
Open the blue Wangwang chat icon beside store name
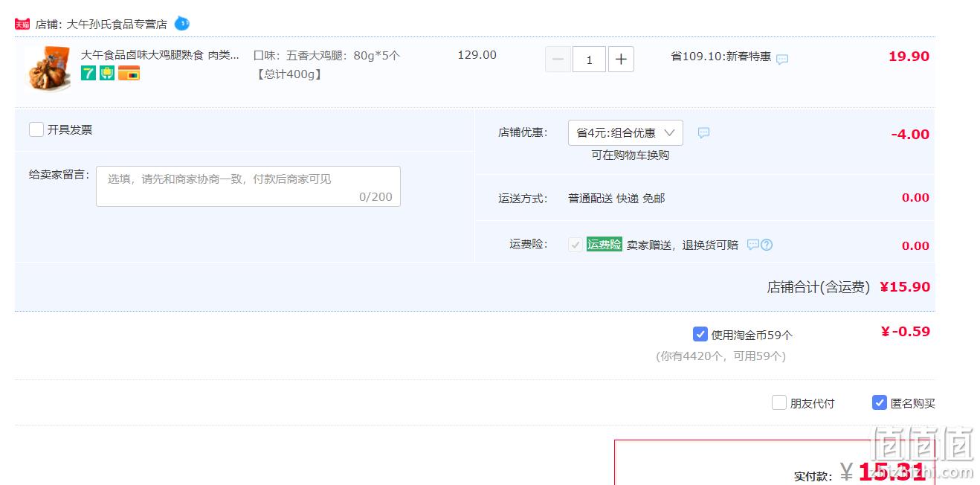click(182, 24)
